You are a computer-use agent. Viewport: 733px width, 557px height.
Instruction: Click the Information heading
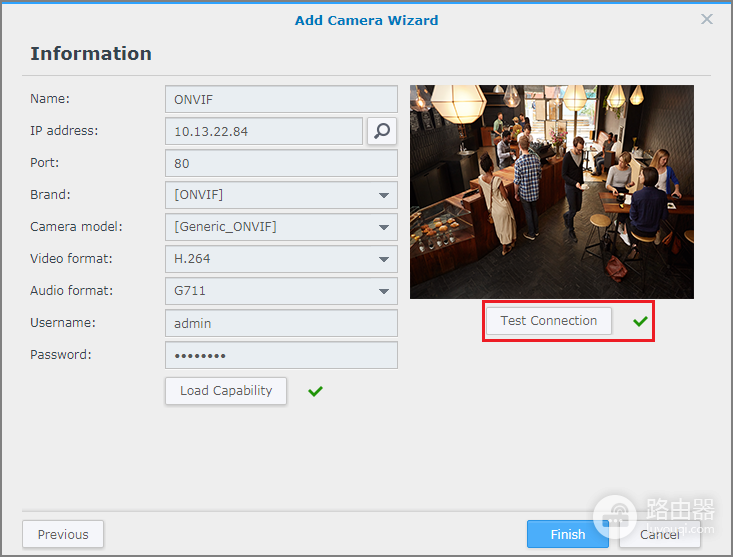(91, 54)
